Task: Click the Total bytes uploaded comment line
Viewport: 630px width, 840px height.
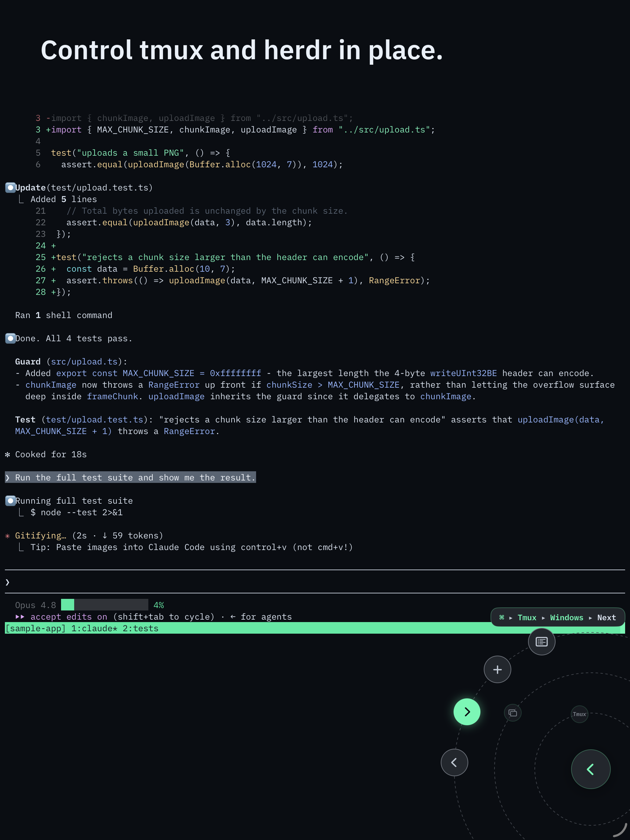Action: point(207,211)
